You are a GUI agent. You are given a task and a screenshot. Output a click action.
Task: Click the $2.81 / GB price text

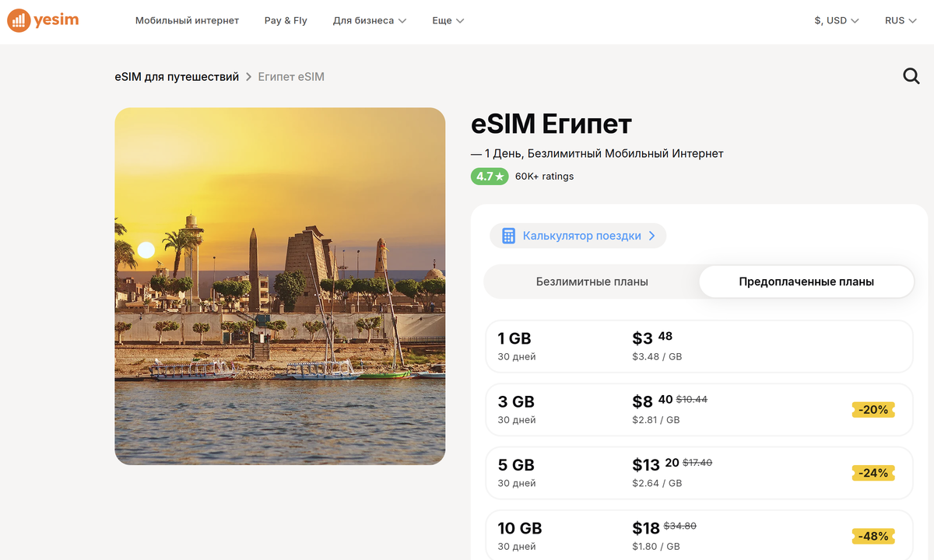656,420
